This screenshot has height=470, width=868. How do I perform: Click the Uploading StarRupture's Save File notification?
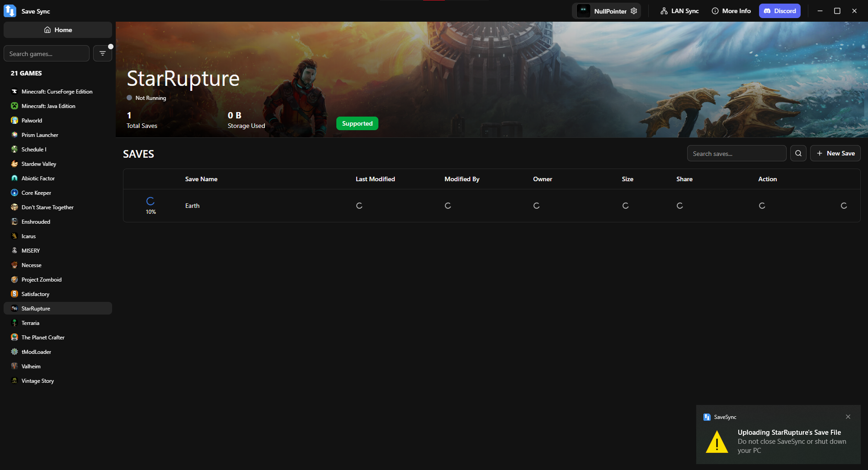pos(778,435)
